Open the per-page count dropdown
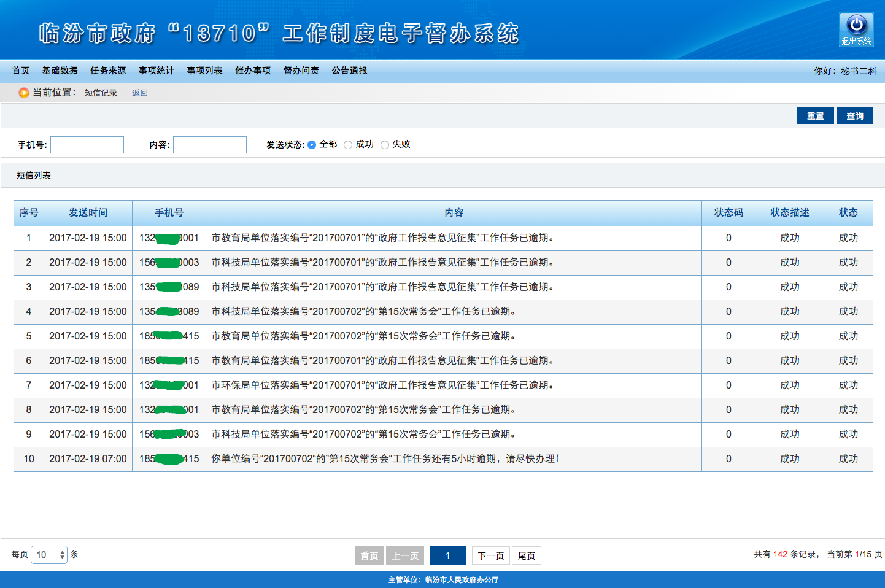This screenshot has height=588, width=885. click(x=49, y=555)
